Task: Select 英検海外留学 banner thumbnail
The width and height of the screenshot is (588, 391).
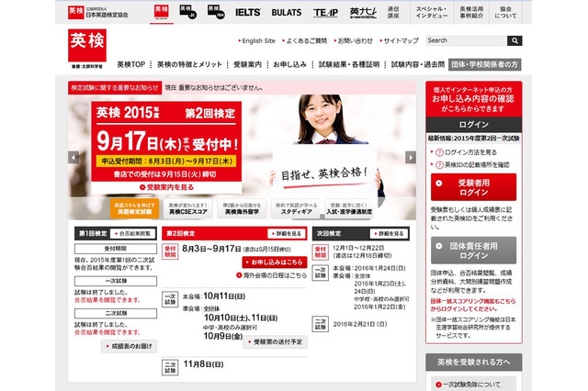Action: tap(242, 208)
